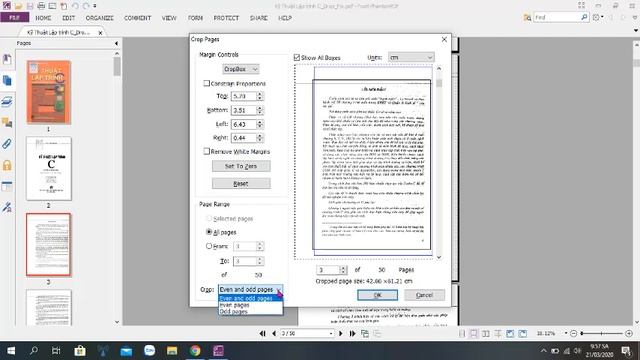Go to next page in status bar
Screen dimensions: 640x360
point(341,333)
